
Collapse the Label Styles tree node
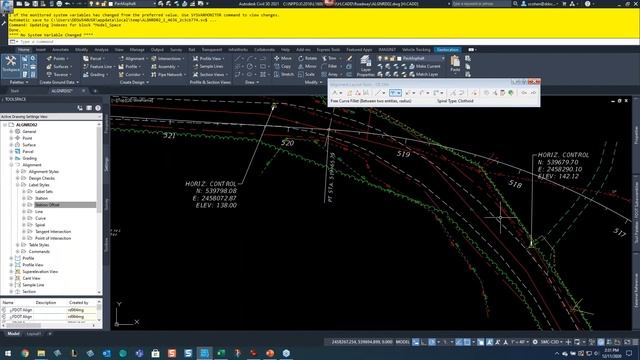18,185
